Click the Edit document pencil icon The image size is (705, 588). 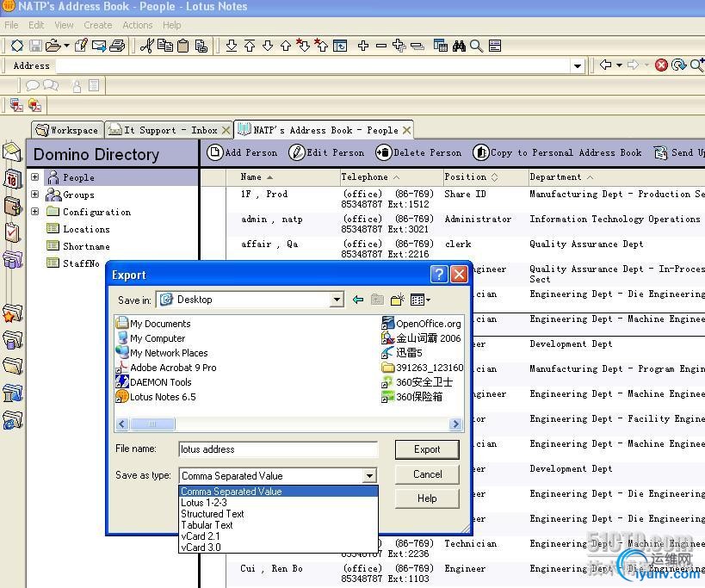(82, 46)
